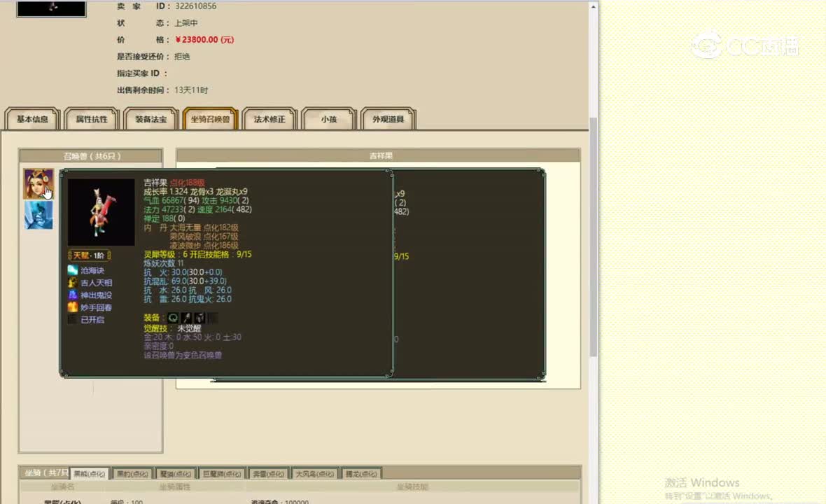
Task: Click the 亲密度 0 text
Action: pos(159,346)
